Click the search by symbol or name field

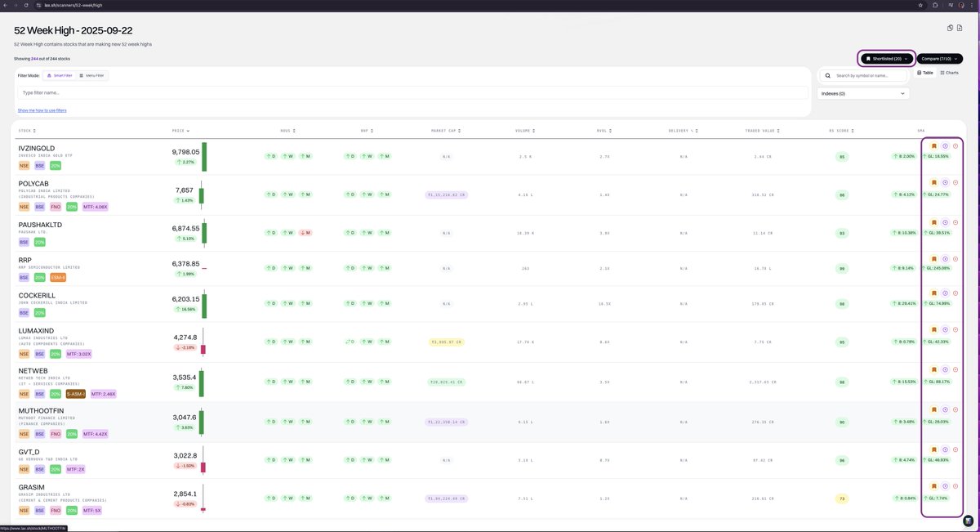pyautogui.click(x=863, y=75)
